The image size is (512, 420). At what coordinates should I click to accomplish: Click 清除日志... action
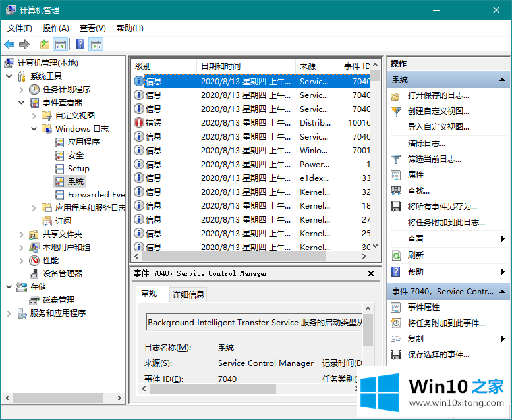pos(426,144)
